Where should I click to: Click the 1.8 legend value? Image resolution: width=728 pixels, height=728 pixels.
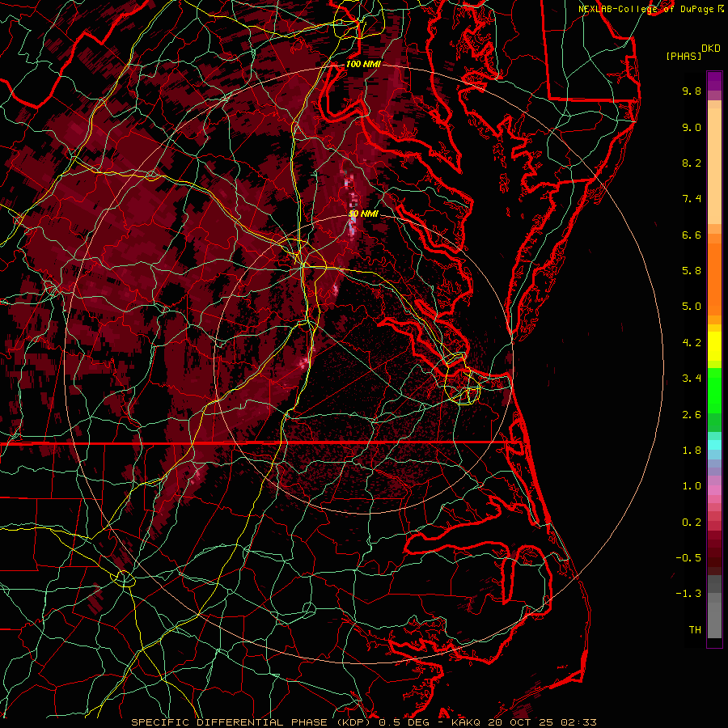[692, 451]
